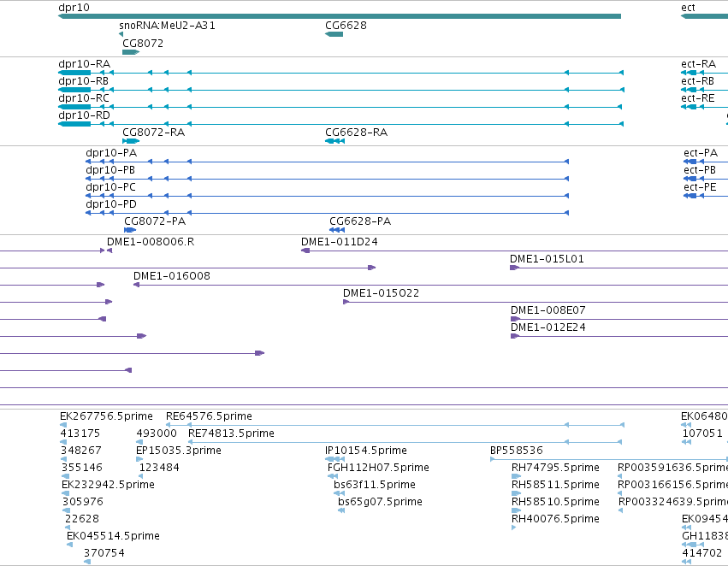This screenshot has height=566, width=728.
Task: Select the DME1-011D24 clone
Action: pyautogui.click(x=514, y=251)
